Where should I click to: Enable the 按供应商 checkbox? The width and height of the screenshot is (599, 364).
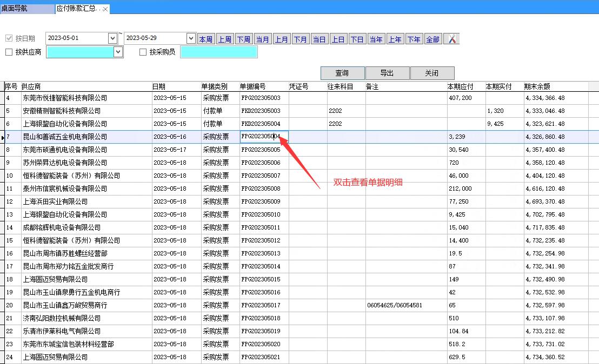tap(9, 52)
